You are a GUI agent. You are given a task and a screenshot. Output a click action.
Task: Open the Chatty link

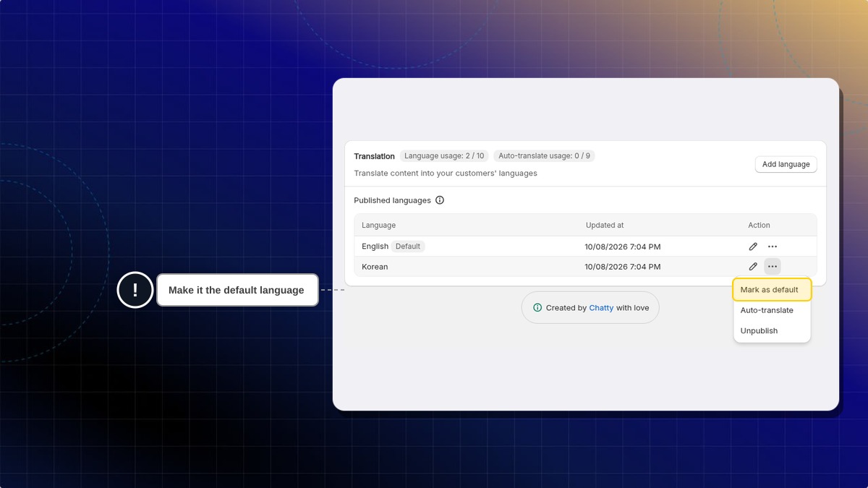coord(601,308)
